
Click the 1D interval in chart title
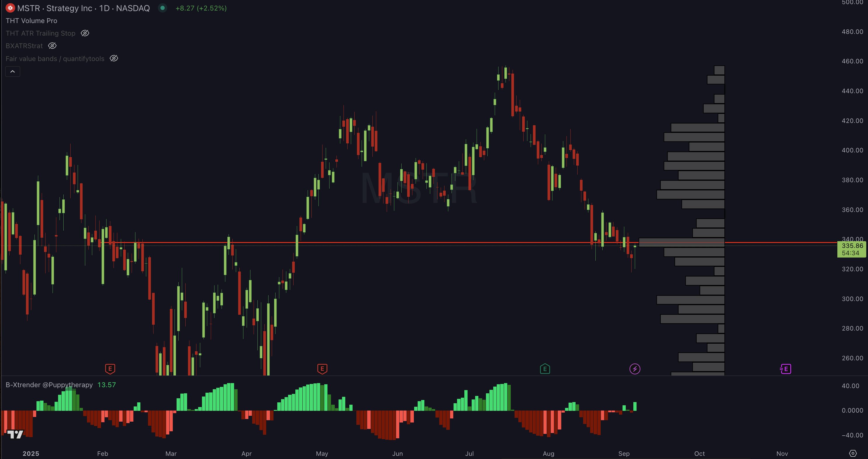click(104, 8)
